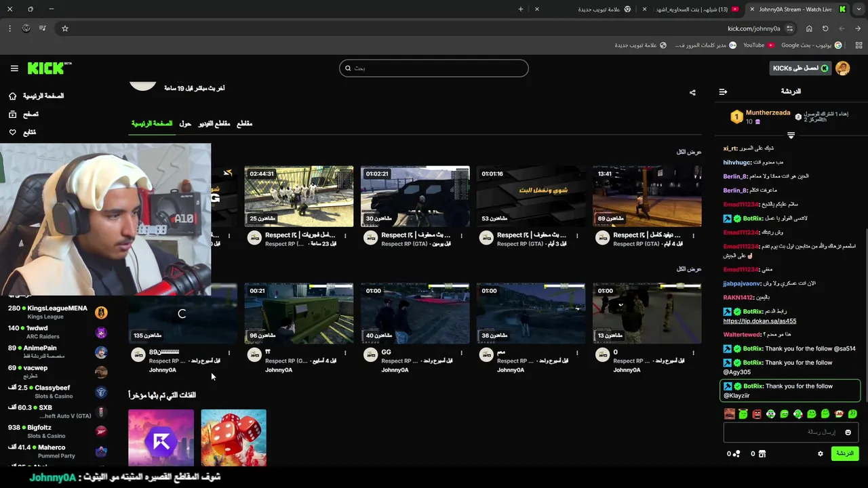Viewport: 868px width, 488px height.
Task: Bookmark this page with the star icon
Action: (x=65, y=28)
